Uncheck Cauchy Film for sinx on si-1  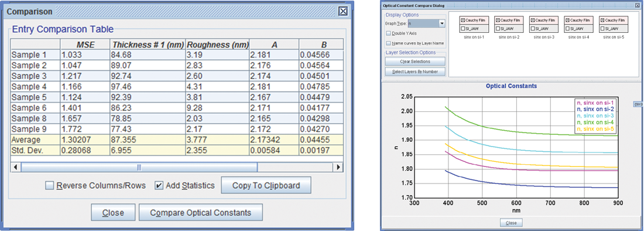463,20
